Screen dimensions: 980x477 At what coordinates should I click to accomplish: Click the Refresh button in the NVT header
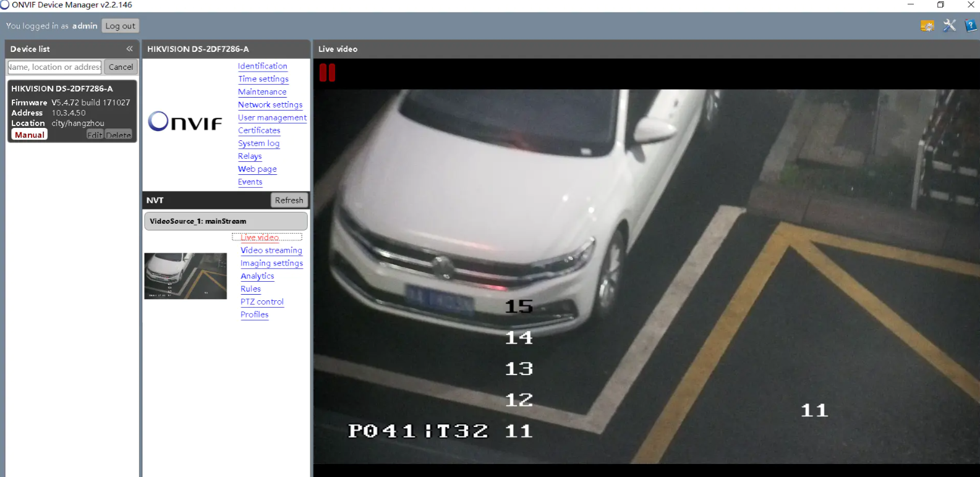coord(289,200)
